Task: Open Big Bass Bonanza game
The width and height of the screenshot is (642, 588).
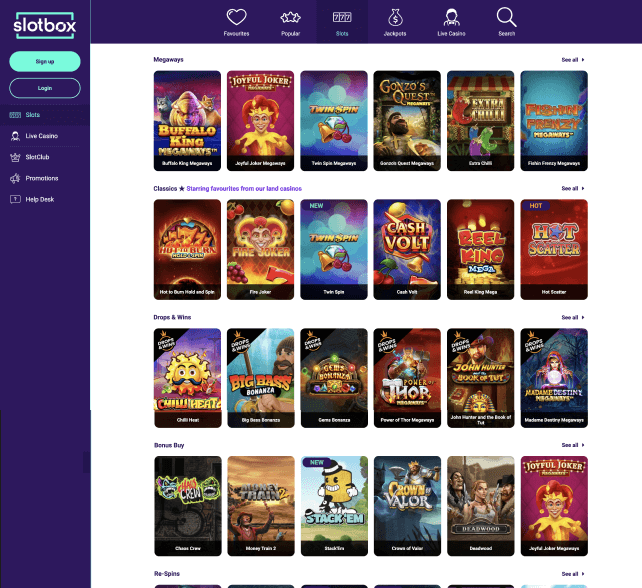Action: tap(261, 378)
